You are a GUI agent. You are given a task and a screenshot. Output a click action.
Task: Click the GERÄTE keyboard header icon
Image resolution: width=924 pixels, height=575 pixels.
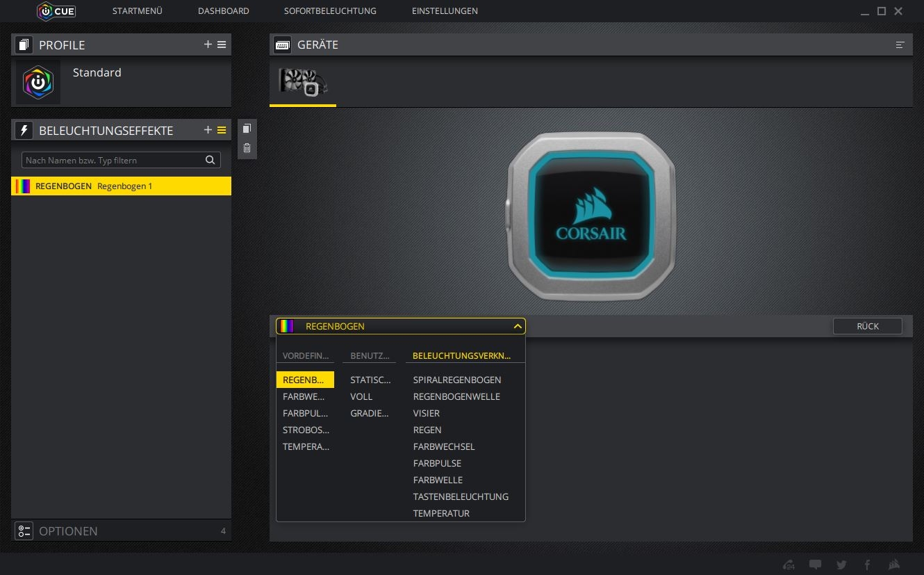(x=283, y=44)
